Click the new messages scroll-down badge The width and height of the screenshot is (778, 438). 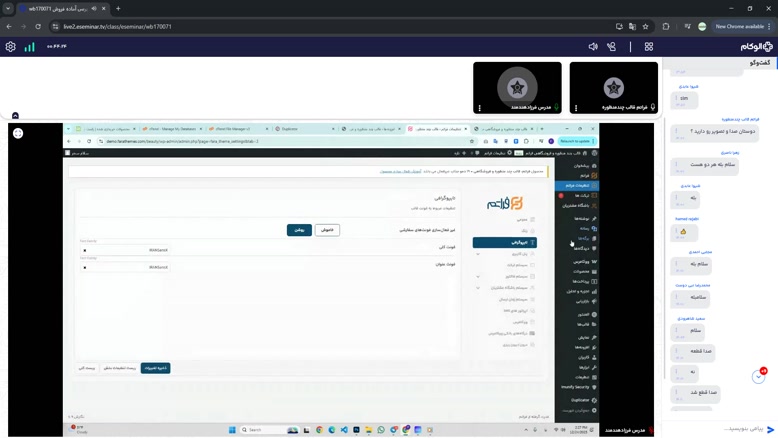759,376
